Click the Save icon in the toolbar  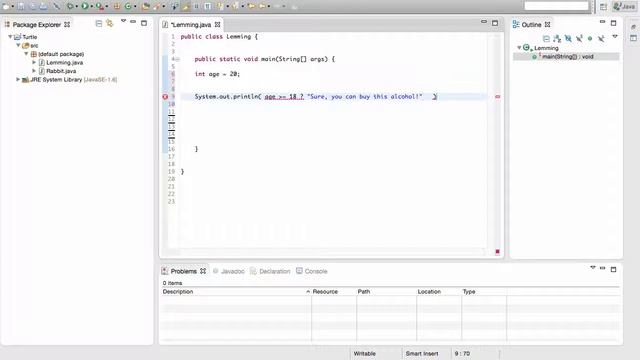[21, 6]
